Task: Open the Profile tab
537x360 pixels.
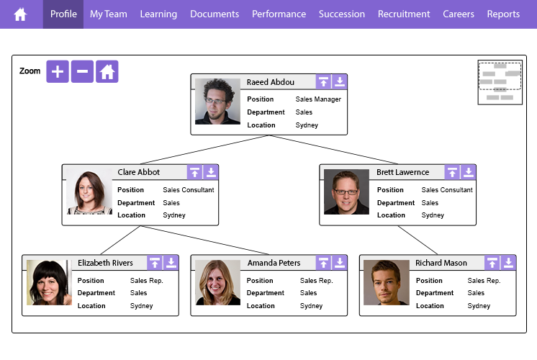Action: pos(63,14)
